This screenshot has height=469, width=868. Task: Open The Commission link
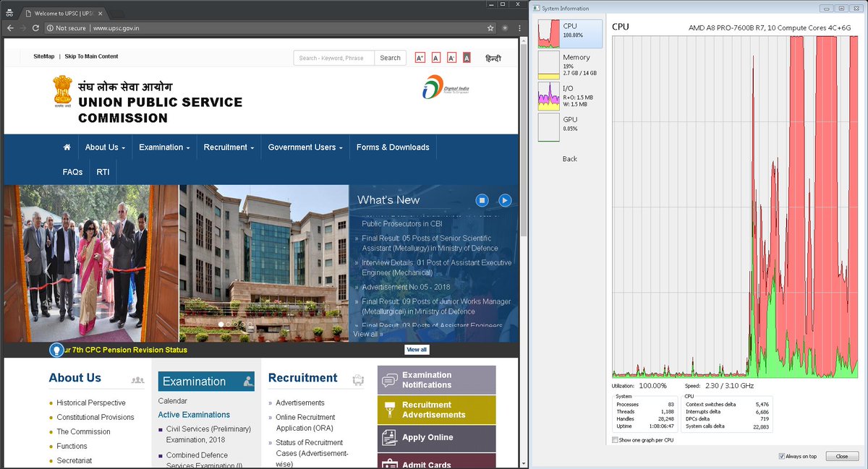[x=84, y=431]
